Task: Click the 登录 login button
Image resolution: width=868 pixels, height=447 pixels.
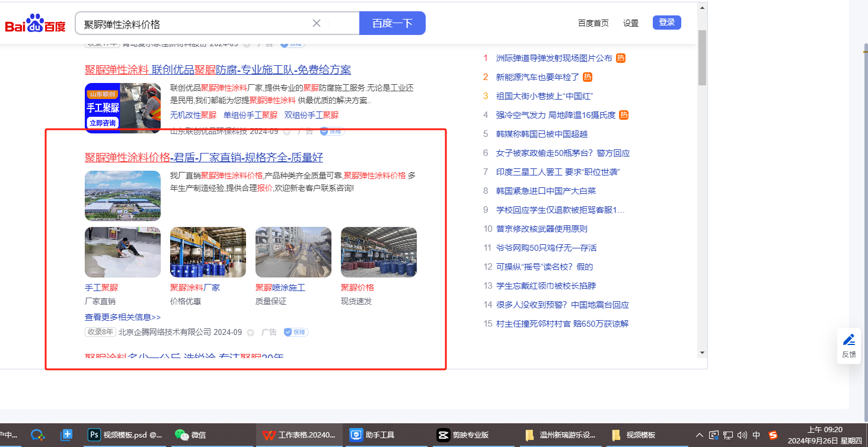Action: click(x=667, y=23)
